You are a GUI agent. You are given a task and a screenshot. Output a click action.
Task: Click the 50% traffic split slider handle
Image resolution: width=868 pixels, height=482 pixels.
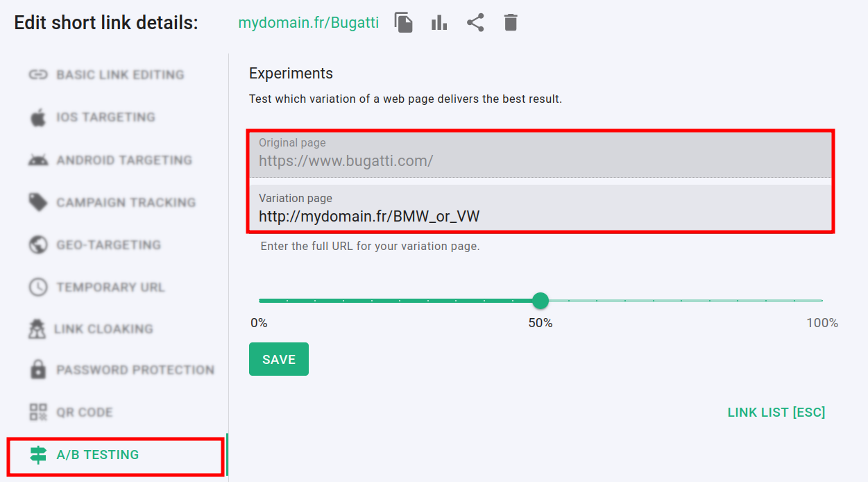[541, 301]
